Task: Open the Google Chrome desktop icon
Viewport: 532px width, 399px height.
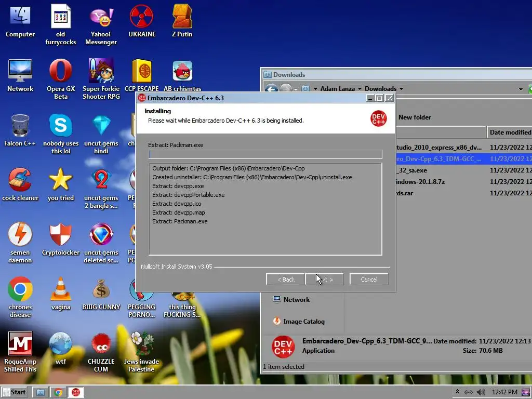Action: (x=20, y=298)
